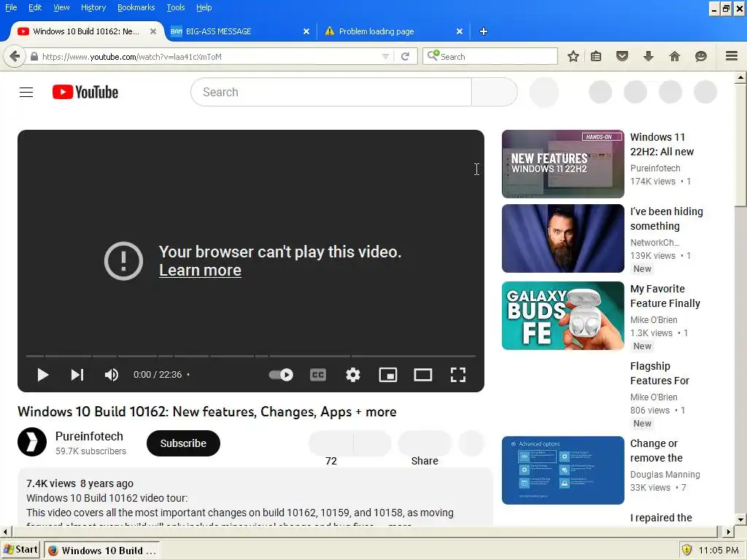This screenshot has width=747, height=560.
Task: Click in the YouTube search field
Action: click(x=331, y=93)
